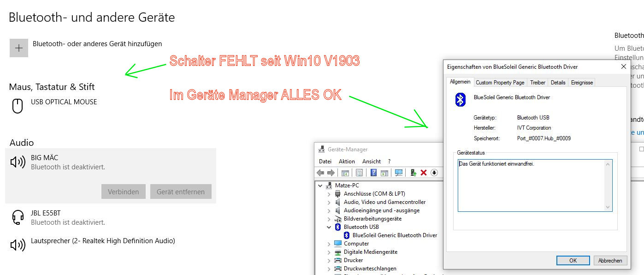Click the monitor icon beside Computer node
This screenshot has width=644, height=275.
[338, 244]
